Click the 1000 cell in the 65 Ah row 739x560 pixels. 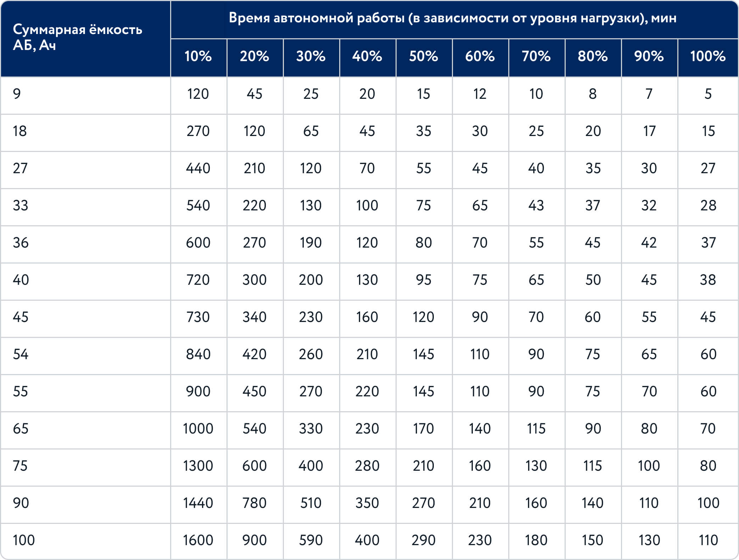pos(198,429)
